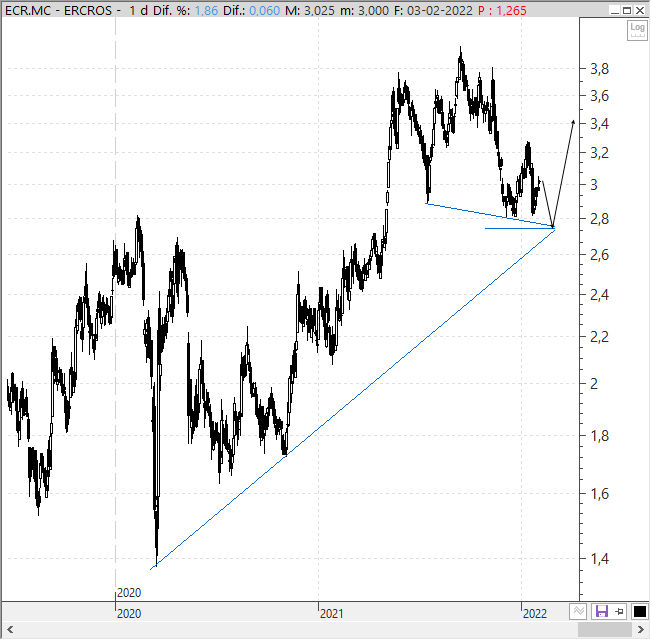The width and height of the screenshot is (651, 640).
Task: Click the 2,8 price axis label
Action: click(x=600, y=219)
